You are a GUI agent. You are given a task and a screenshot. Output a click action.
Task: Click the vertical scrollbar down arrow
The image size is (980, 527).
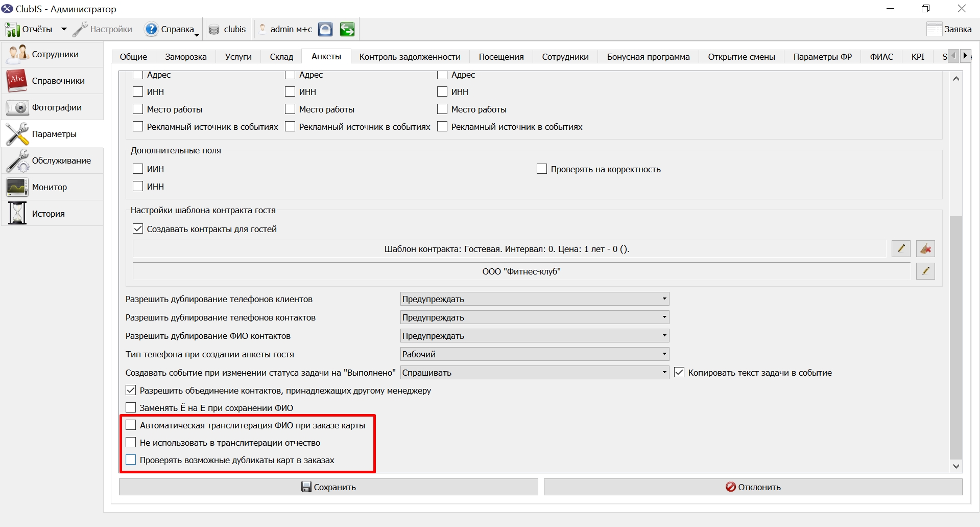[x=957, y=466]
